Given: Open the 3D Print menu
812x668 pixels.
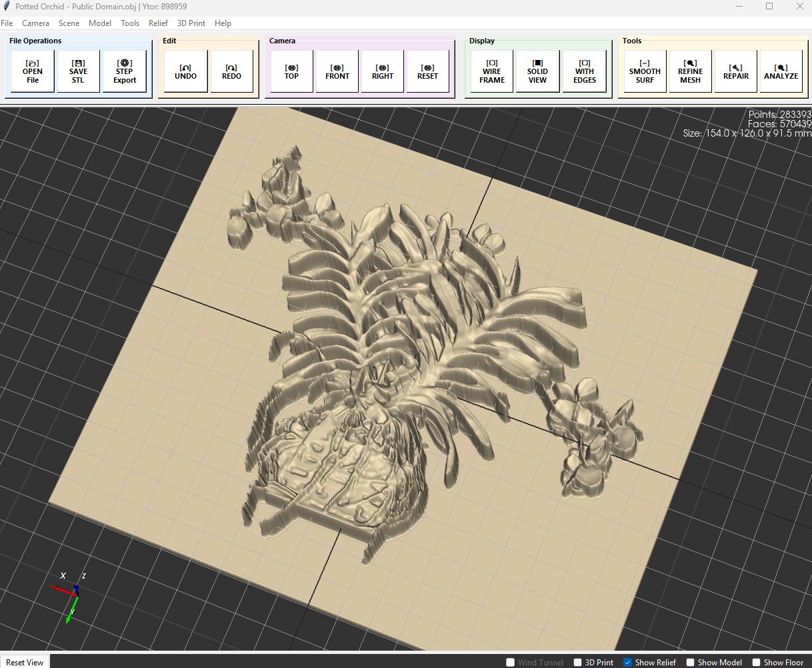Looking at the screenshot, I should [191, 23].
